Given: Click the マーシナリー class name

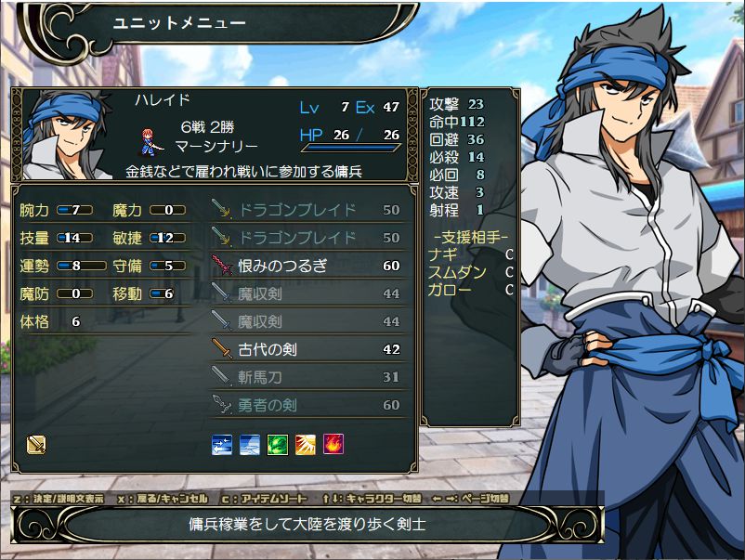Looking at the screenshot, I should pos(216,146).
